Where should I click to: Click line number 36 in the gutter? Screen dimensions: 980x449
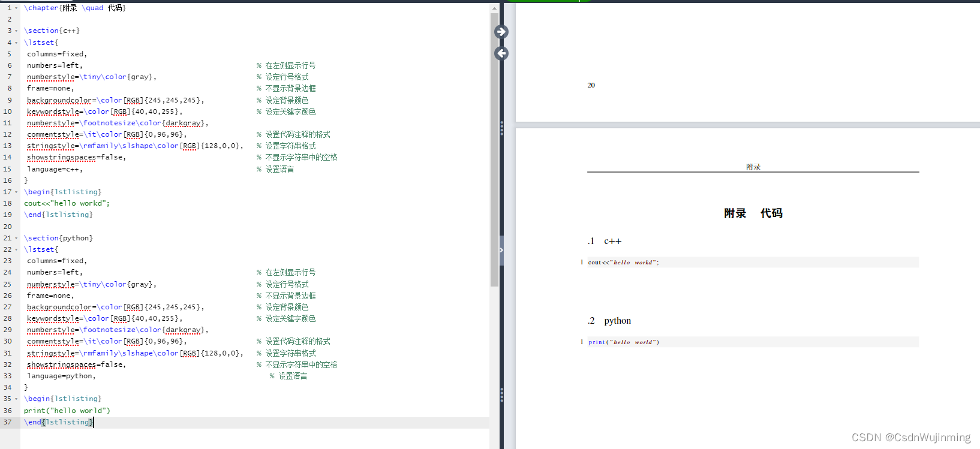7,411
